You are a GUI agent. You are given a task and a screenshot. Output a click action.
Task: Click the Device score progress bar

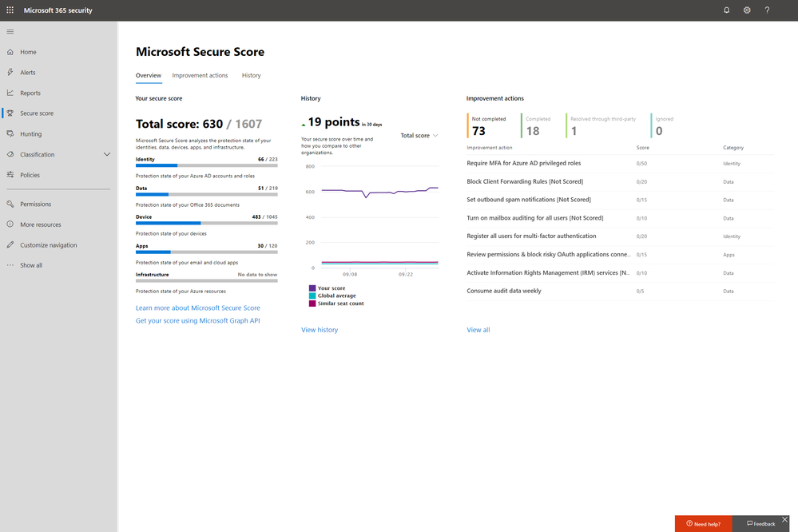point(207,223)
